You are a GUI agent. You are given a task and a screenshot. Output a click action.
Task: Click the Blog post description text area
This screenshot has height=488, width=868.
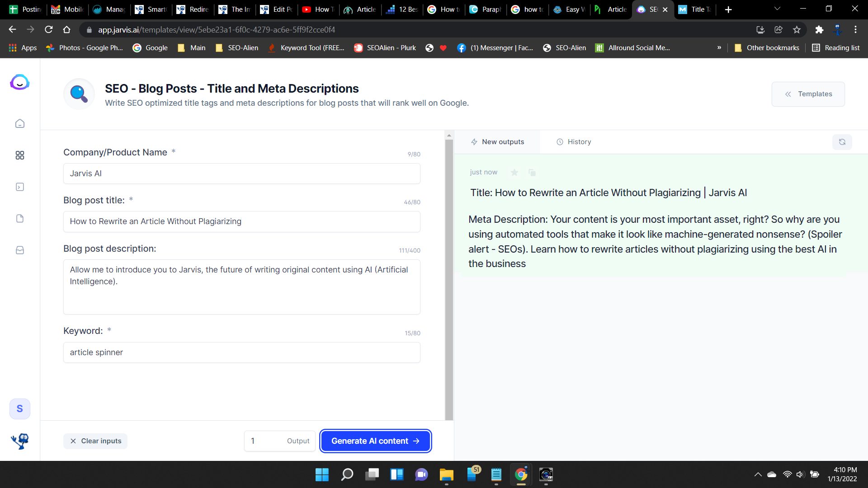coord(242,287)
